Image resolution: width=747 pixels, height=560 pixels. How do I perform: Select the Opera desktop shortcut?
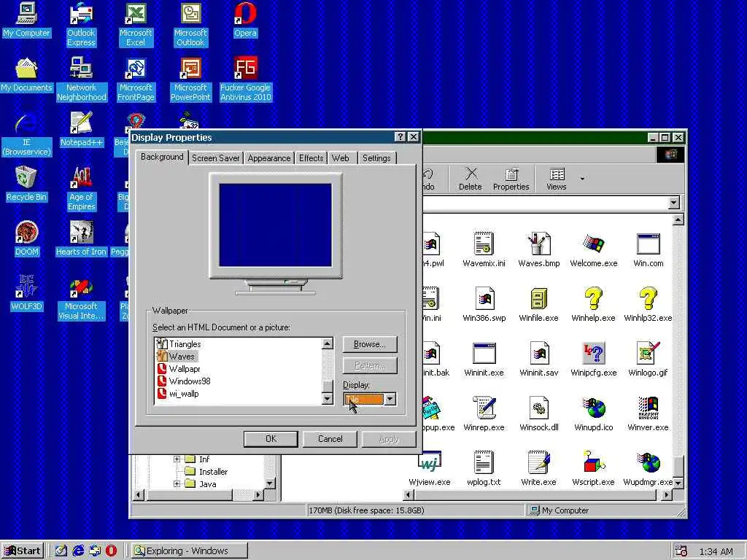pyautogui.click(x=245, y=20)
